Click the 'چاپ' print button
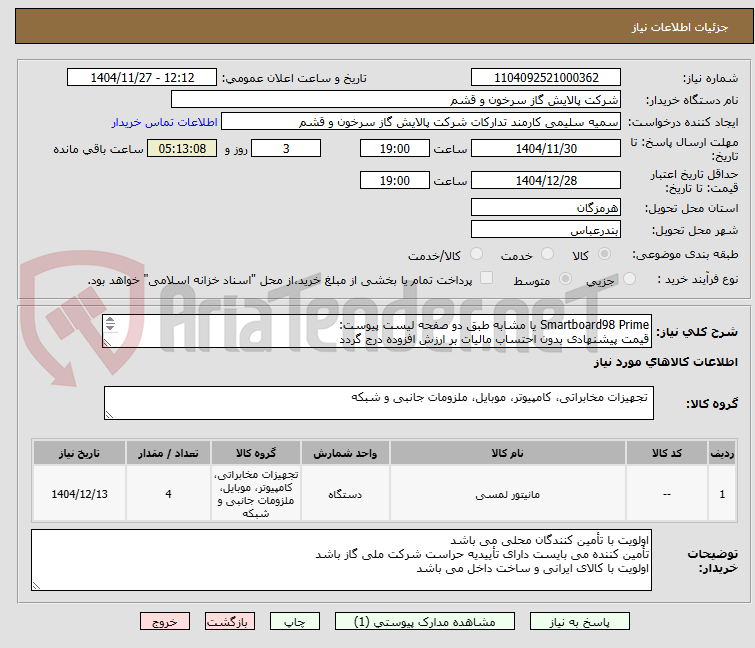The width and height of the screenshot is (755, 648). [295, 621]
